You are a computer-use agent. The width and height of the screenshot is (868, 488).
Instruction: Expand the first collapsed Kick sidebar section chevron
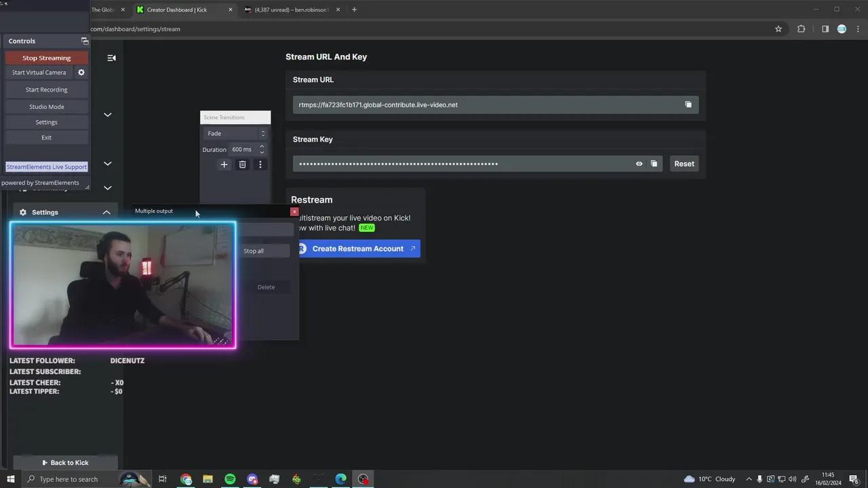pos(107,115)
